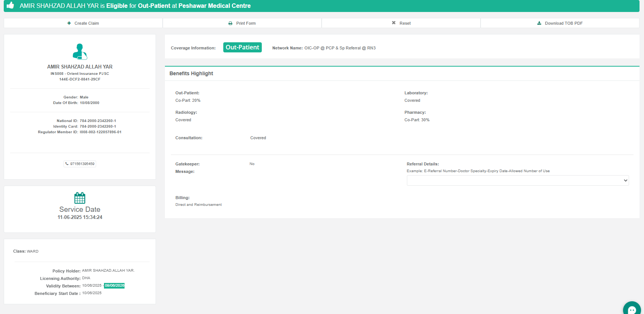Click the Service Date calendar icon
This screenshot has width=644, height=314.
point(80,198)
